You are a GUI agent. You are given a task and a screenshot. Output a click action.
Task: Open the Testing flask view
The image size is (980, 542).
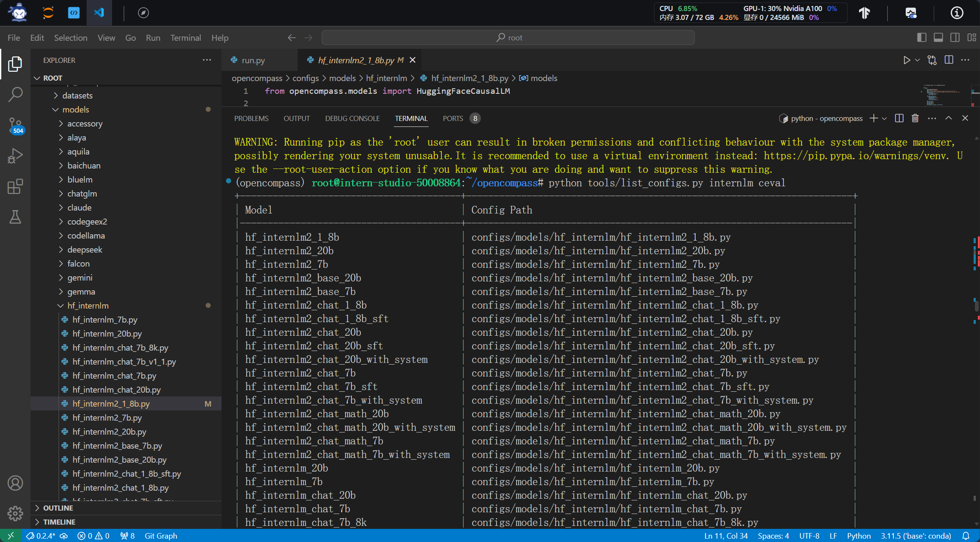tap(15, 217)
